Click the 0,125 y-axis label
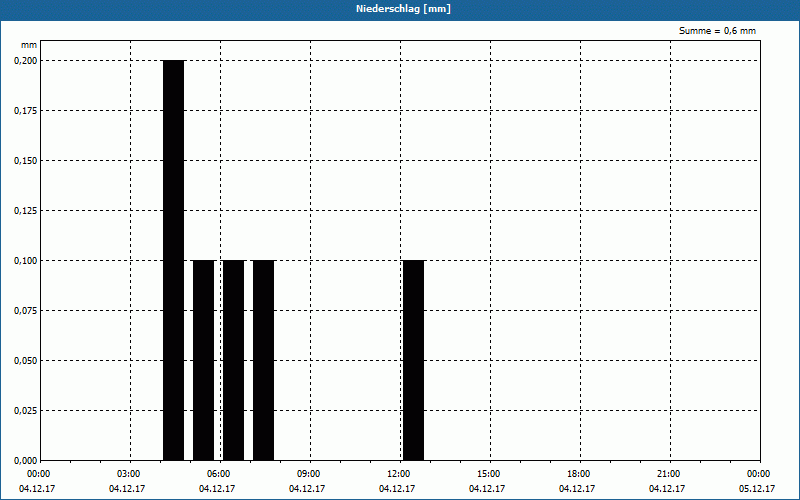 click(26, 211)
